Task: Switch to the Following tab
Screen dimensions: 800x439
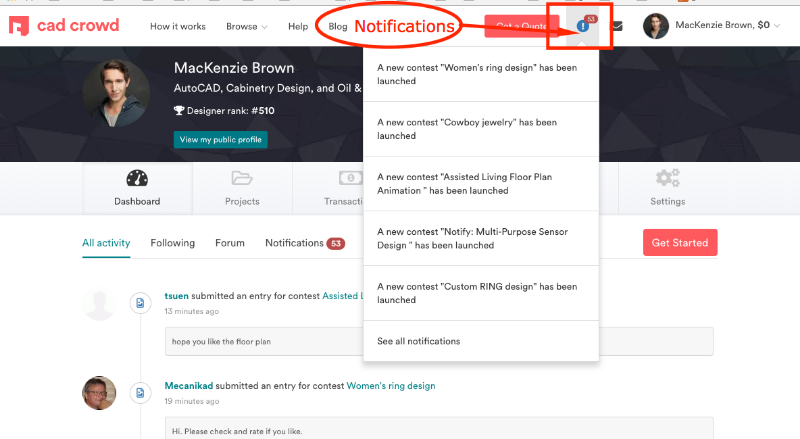Action: (x=172, y=243)
